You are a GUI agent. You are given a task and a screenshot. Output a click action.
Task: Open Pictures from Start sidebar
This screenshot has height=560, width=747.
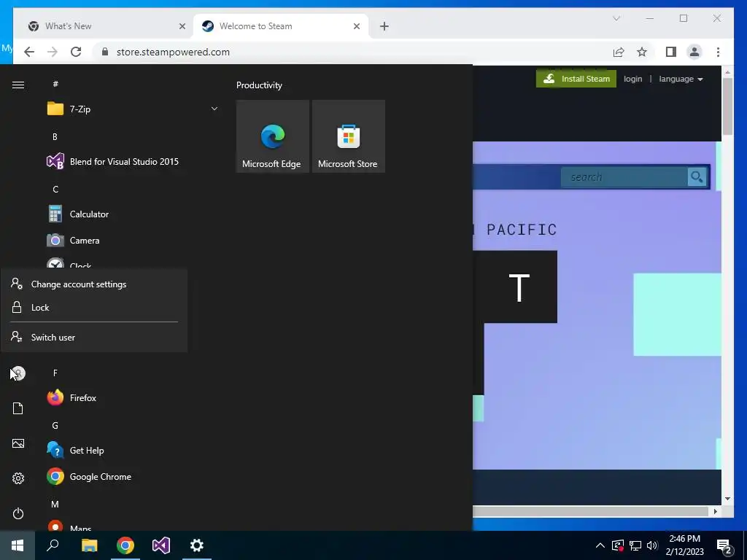point(18,443)
